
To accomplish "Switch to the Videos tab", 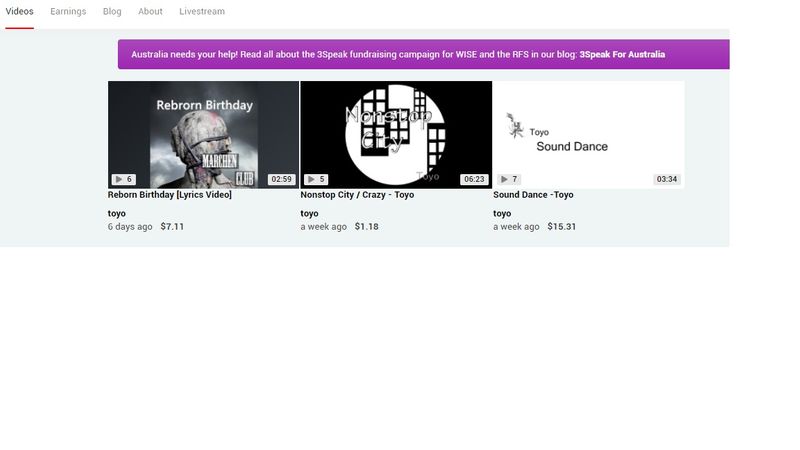I will click(19, 12).
